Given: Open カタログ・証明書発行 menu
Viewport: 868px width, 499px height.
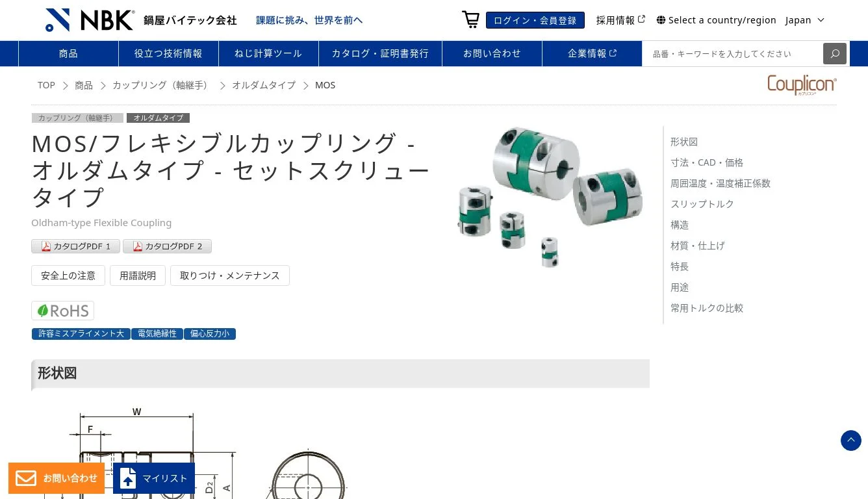Looking at the screenshot, I should click(380, 53).
